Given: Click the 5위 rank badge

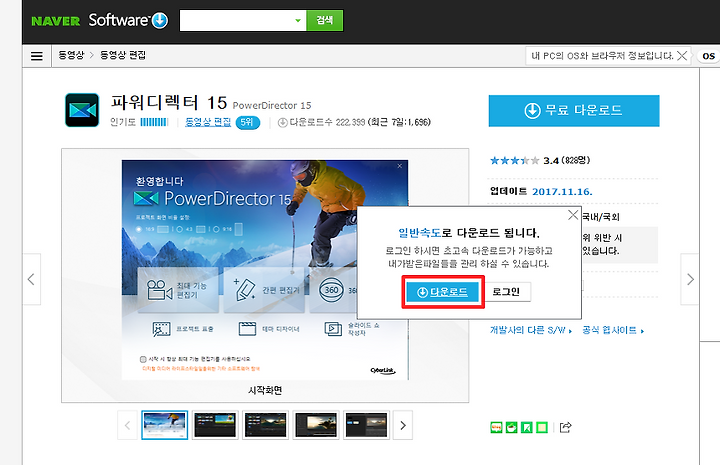Looking at the screenshot, I should [248, 123].
